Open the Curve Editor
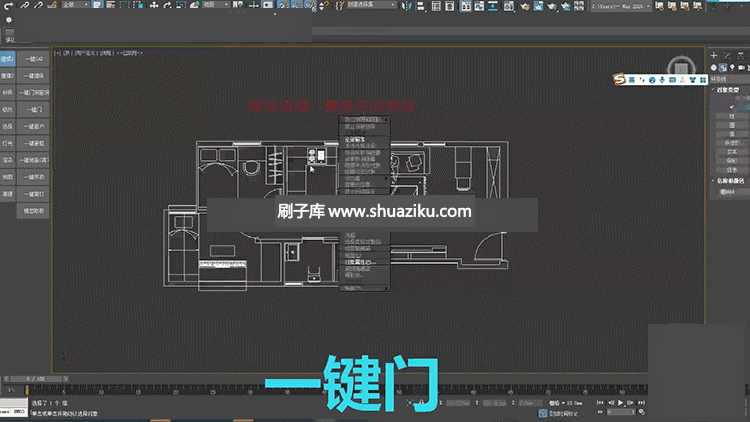The image size is (750, 422). click(x=479, y=5)
